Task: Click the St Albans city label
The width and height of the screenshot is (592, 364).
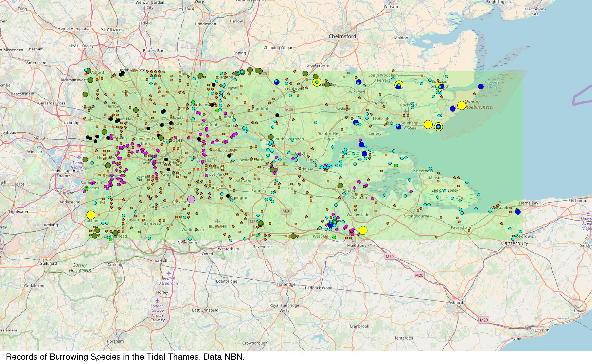Action: [111, 30]
